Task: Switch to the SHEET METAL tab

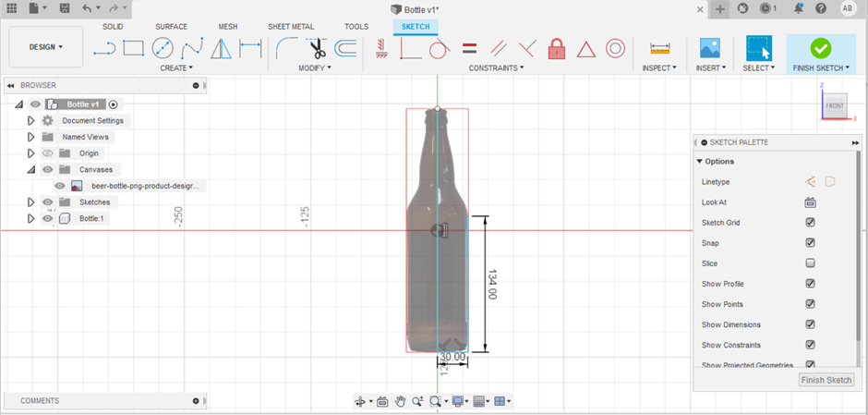Action: tap(291, 27)
